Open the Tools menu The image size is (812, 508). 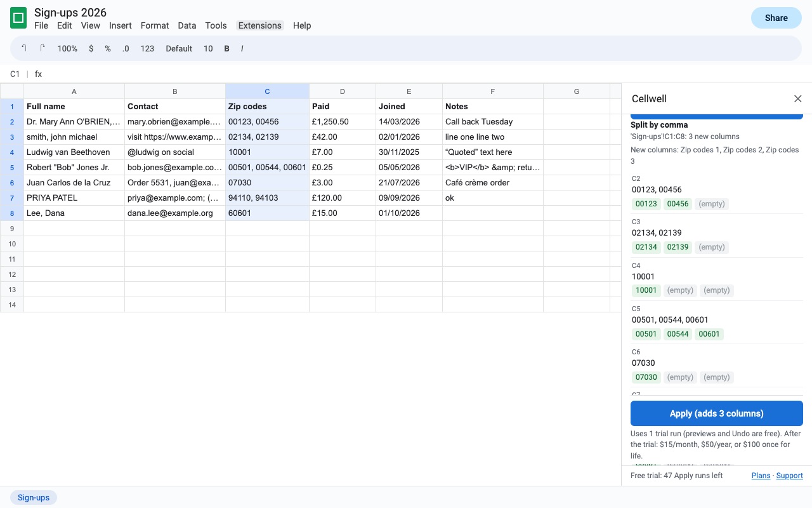pyautogui.click(x=216, y=25)
